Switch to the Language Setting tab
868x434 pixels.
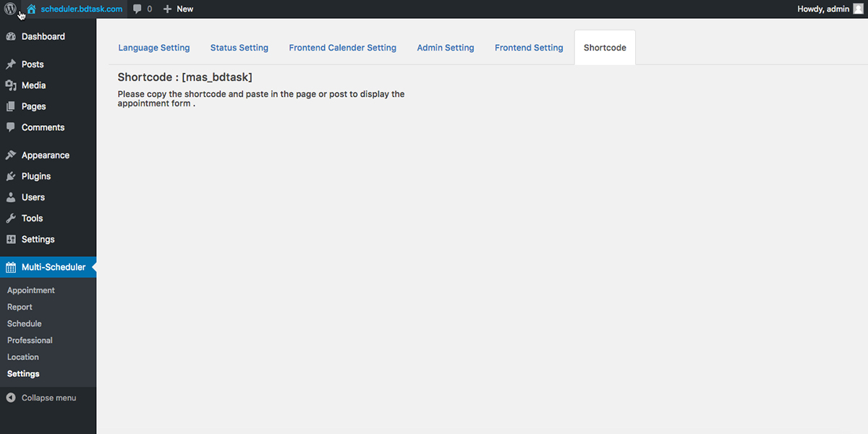(x=154, y=48)
